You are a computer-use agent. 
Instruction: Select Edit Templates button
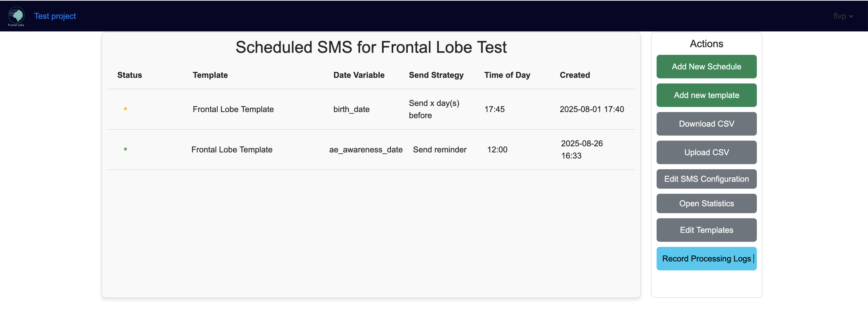706,230
